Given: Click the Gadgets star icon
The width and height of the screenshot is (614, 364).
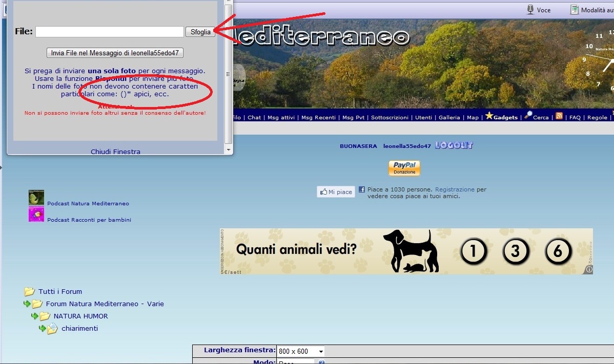Looking at the screenshot, I should click(x=489, y=116).
